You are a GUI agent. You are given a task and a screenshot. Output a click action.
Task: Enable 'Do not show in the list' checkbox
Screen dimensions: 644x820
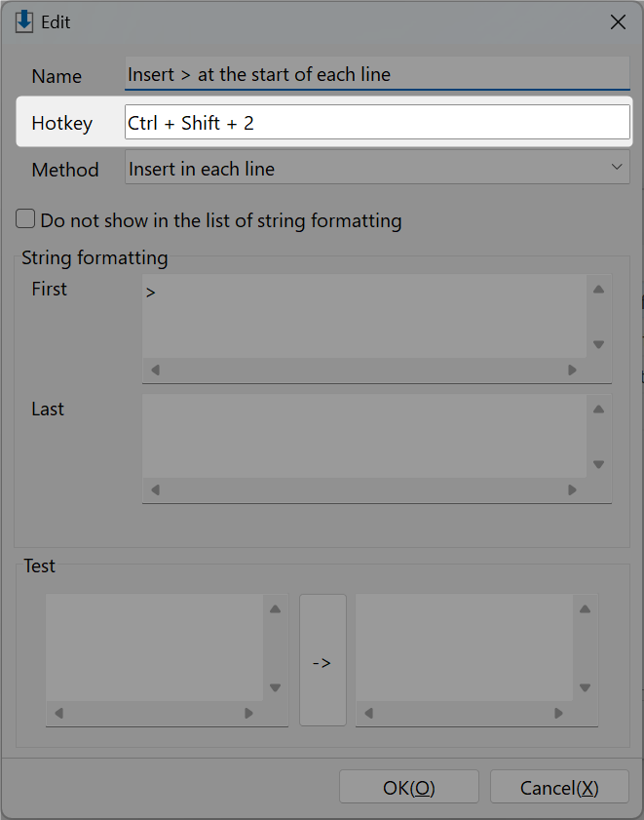click(x=25, y=219)
